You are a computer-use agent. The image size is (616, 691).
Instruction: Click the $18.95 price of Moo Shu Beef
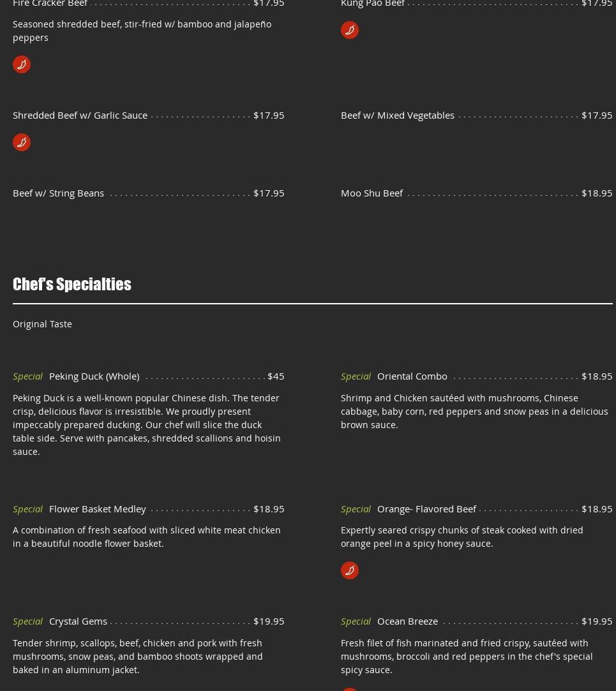(597, 193)
